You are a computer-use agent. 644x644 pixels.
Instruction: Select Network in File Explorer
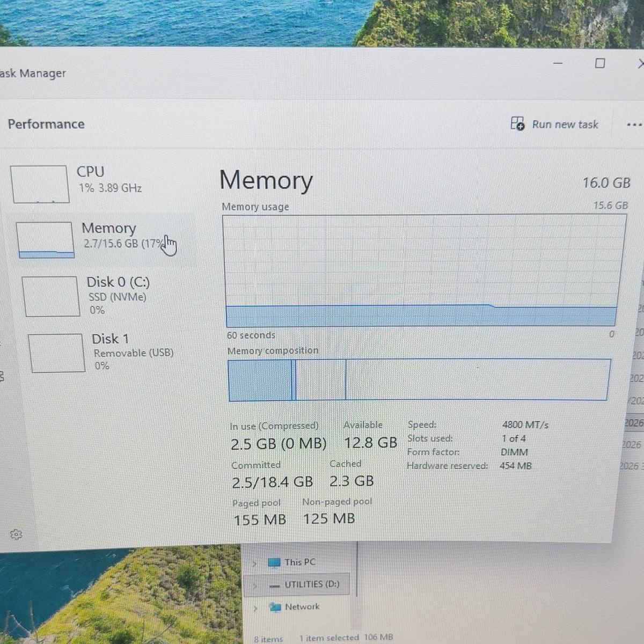[x=302, y=606]
